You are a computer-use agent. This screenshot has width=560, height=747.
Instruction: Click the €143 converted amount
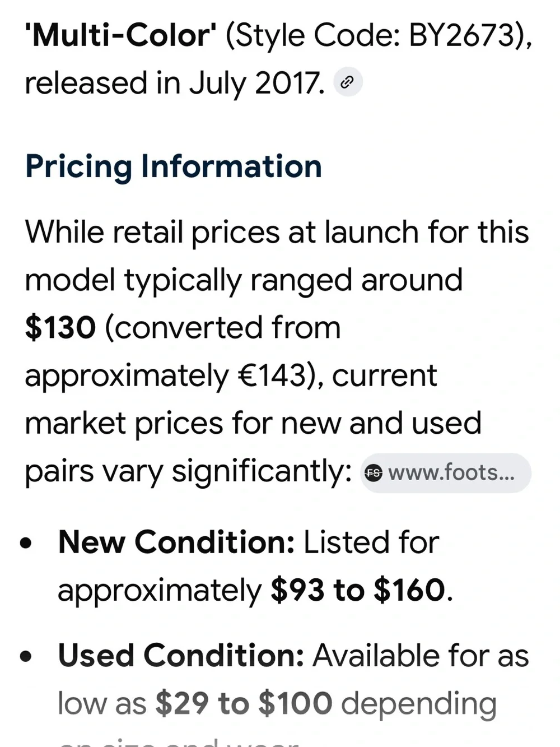(x=272, y=376)
